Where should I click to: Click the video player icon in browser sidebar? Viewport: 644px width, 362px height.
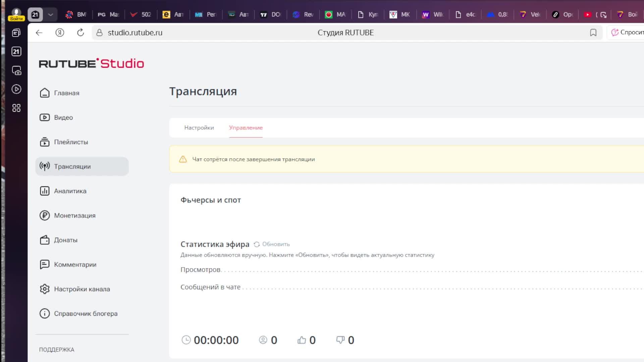16,89
